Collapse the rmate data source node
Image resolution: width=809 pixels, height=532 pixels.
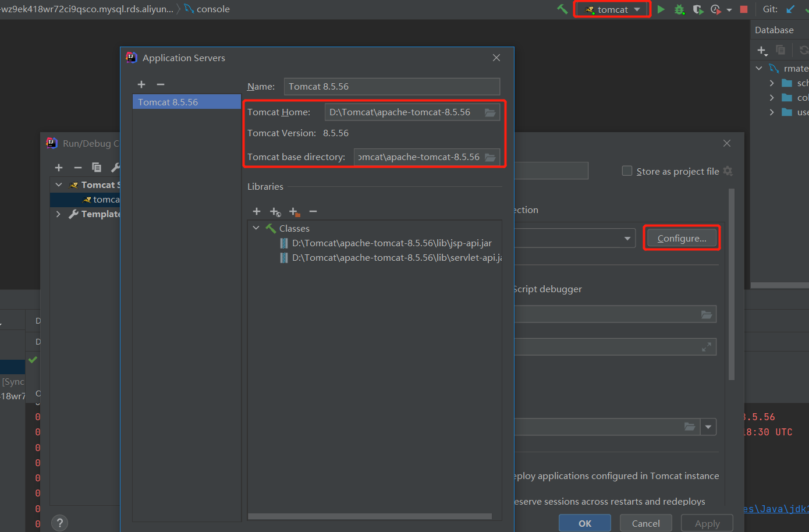tap(759, 68)
